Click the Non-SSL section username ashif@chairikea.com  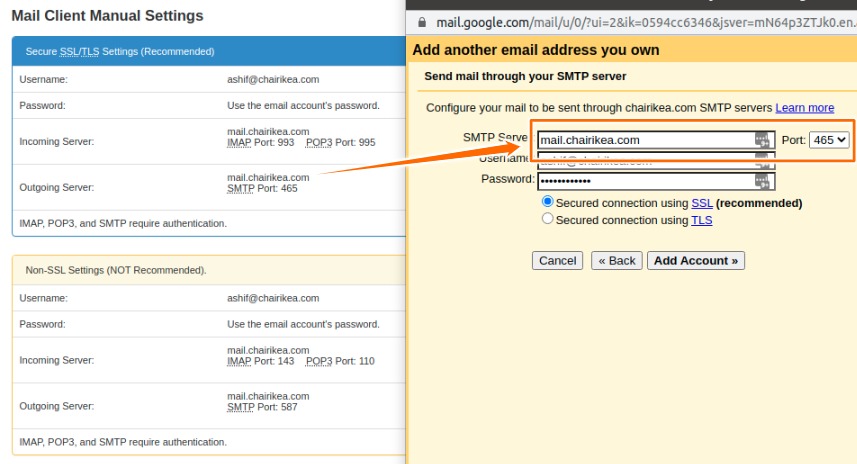pyautogui.click(x=273, y=298)
